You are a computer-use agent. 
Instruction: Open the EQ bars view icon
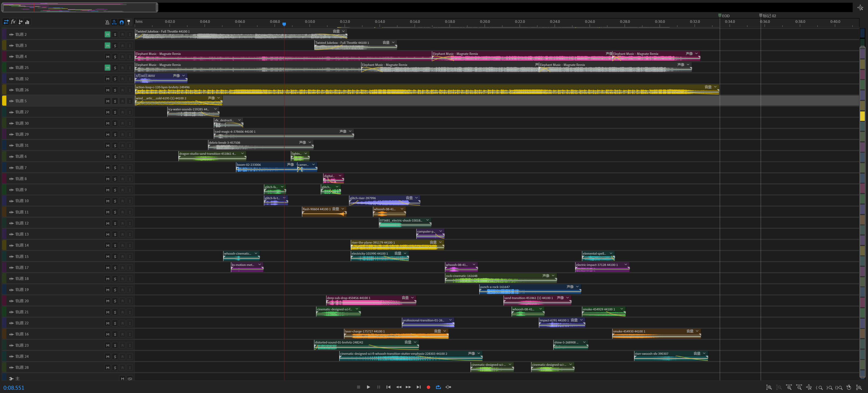tap(27, 22)
